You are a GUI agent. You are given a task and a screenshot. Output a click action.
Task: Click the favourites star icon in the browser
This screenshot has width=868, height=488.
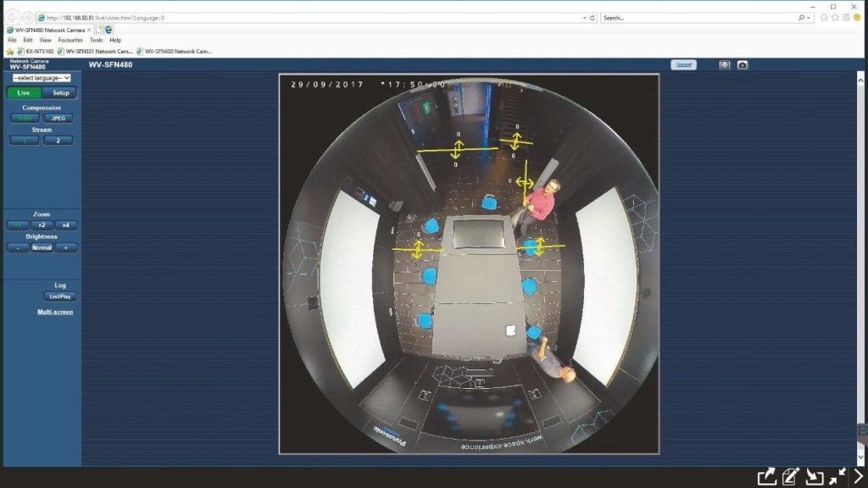[836, 17]
